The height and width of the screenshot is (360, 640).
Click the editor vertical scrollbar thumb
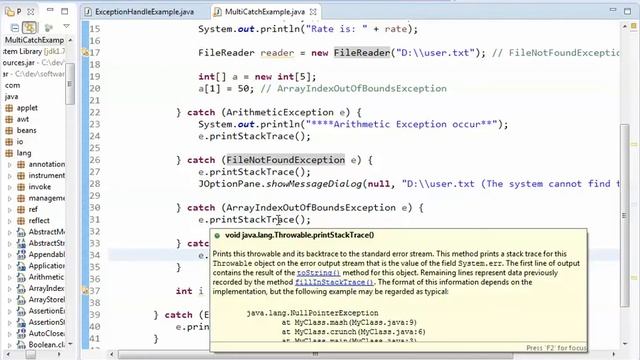coord(624,216)
